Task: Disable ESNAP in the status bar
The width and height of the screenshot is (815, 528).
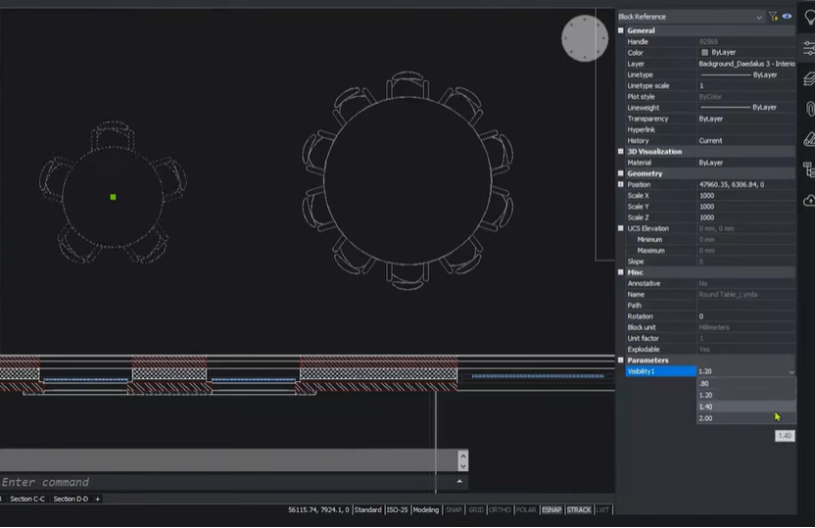Action: [551, 510]
